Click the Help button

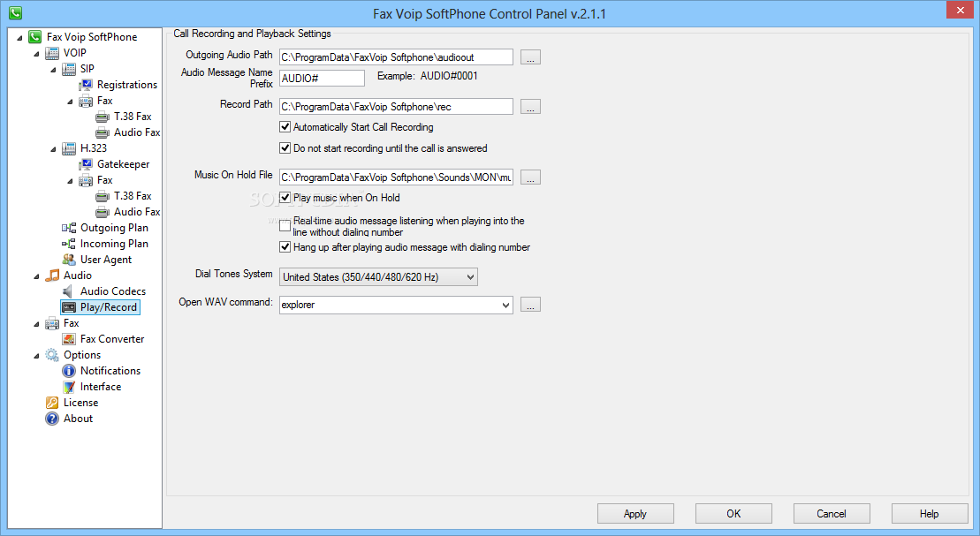[x=929, y=514]
